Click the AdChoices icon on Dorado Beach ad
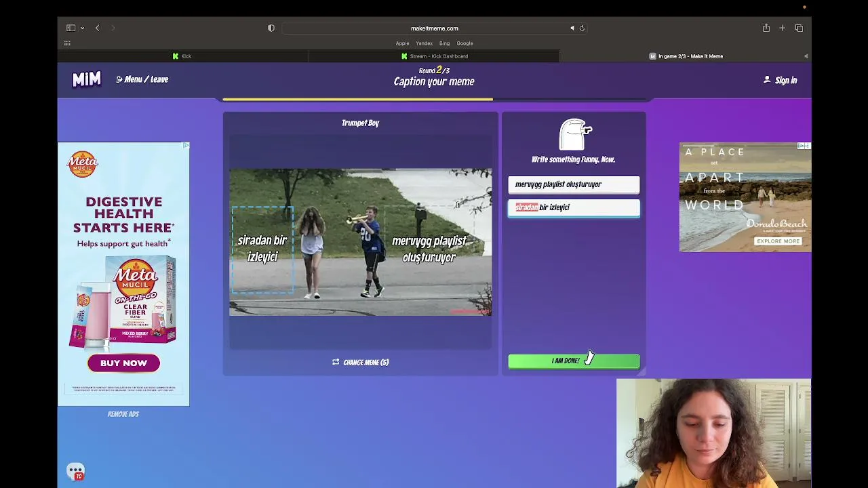 [804, 146]
